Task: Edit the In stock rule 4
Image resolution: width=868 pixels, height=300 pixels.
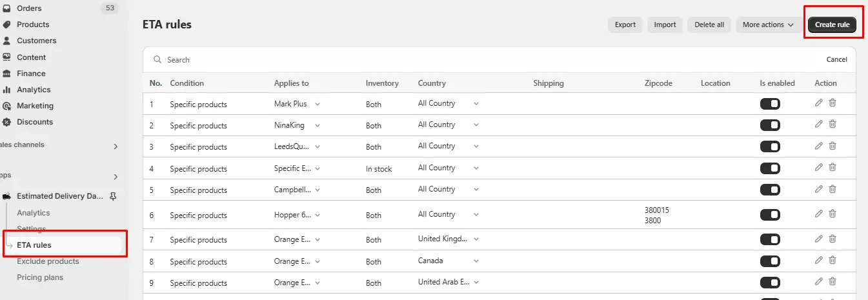Action: coord(819,167)
